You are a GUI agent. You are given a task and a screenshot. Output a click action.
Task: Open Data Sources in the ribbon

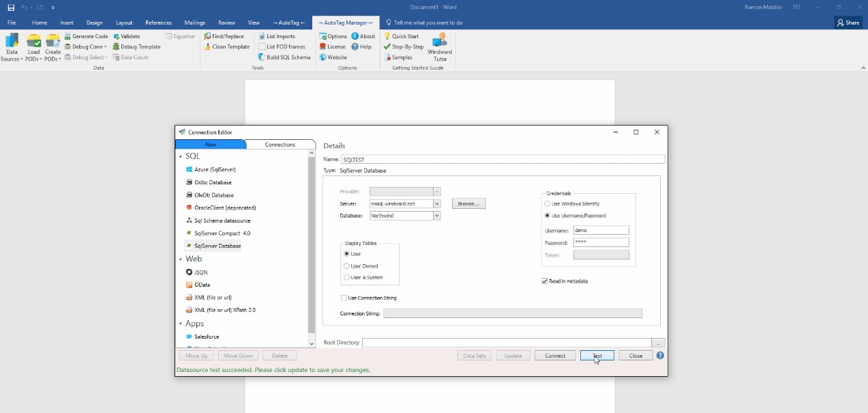point(12,46)
